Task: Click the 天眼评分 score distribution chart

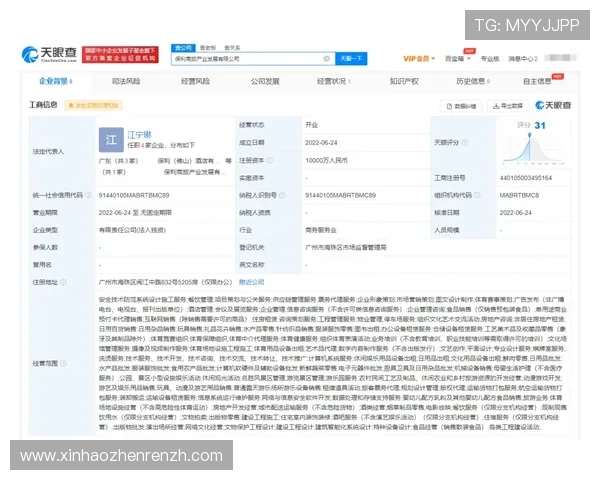Action: (x=533, y=149)
